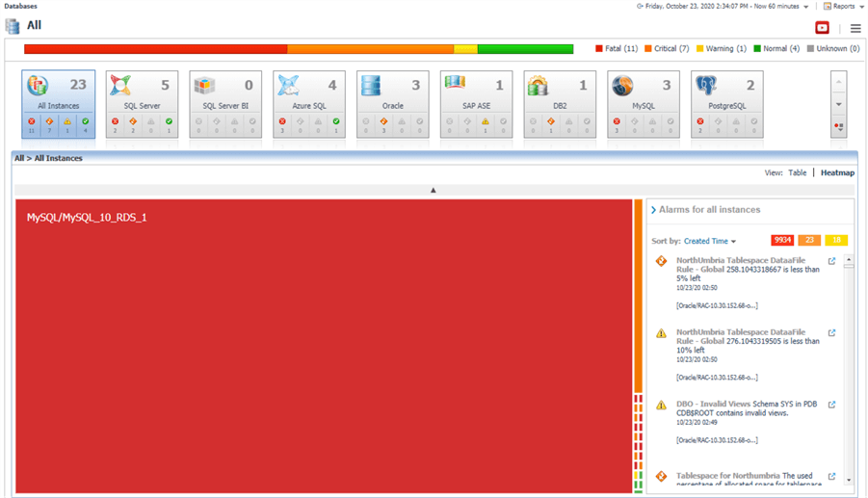The image size is (868, 498).
Task: Open the SAP ASE tile
Action: pyautogui.click(x=476, y=104)
